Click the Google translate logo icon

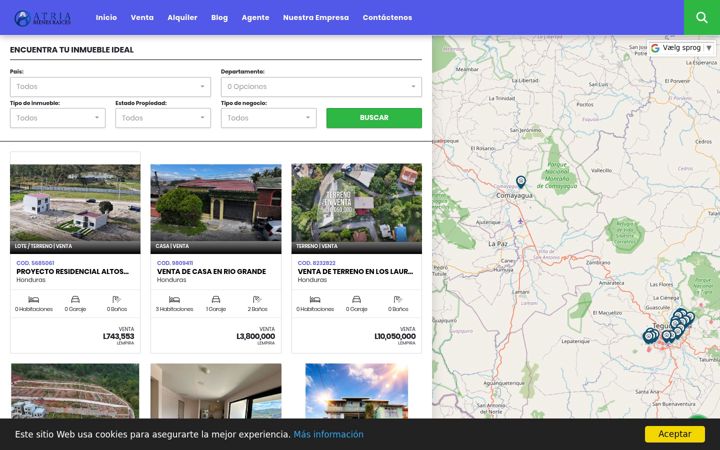tap(655, 48)
